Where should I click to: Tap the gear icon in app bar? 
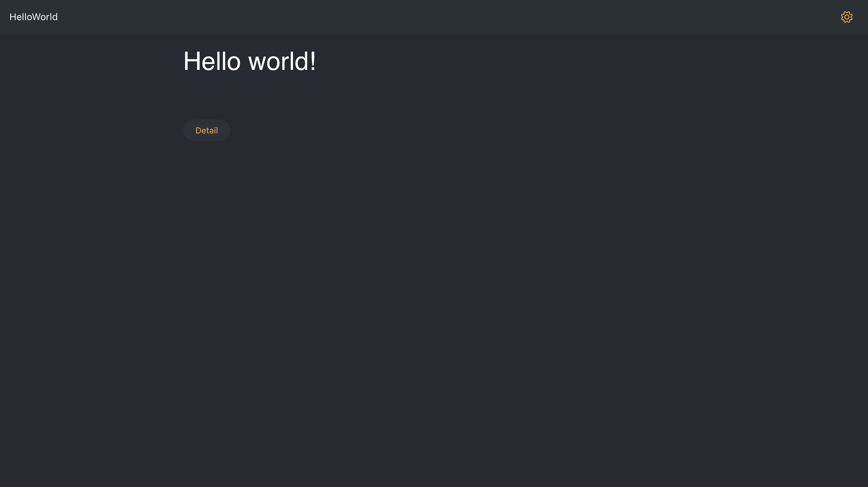point(847,17)
